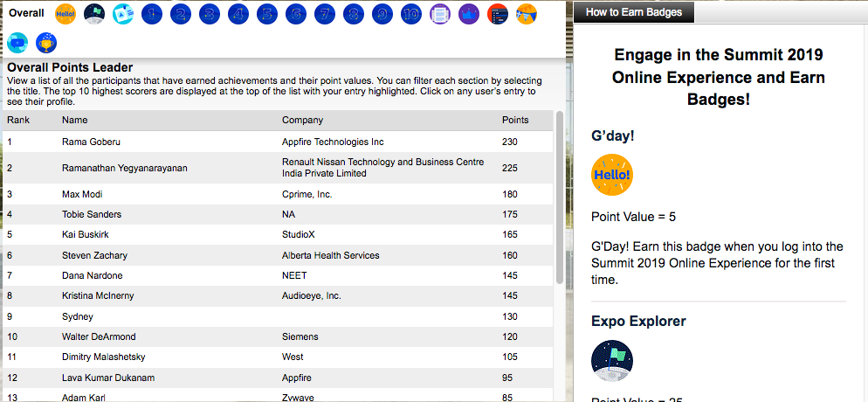Open Ramanathan Yegyanarayanan's profile entry
The height and width of the screenshot is (402, 868).
[x=278, y=168]
